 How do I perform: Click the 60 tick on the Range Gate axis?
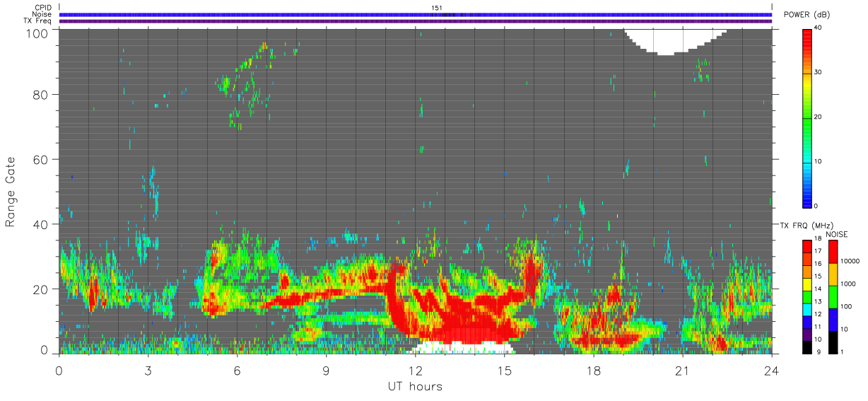coord(41,159)
